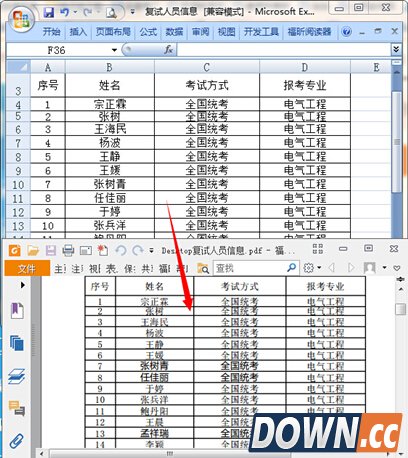408x458 pixels.
Task: Click the previous result left arrow in Foxit
Action: pyautogui.click(x=332, y=268)
